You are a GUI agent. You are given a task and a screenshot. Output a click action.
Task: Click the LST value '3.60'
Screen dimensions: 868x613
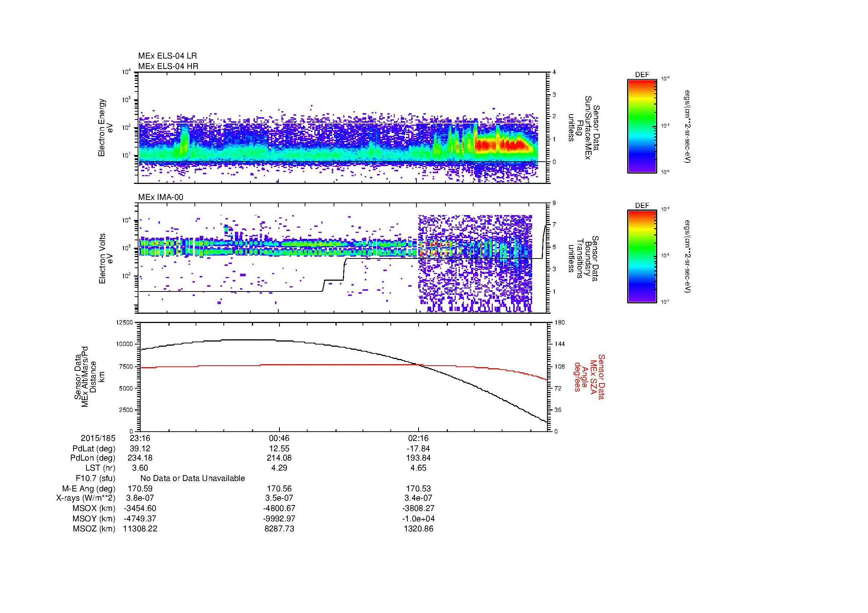pos(140,468)
